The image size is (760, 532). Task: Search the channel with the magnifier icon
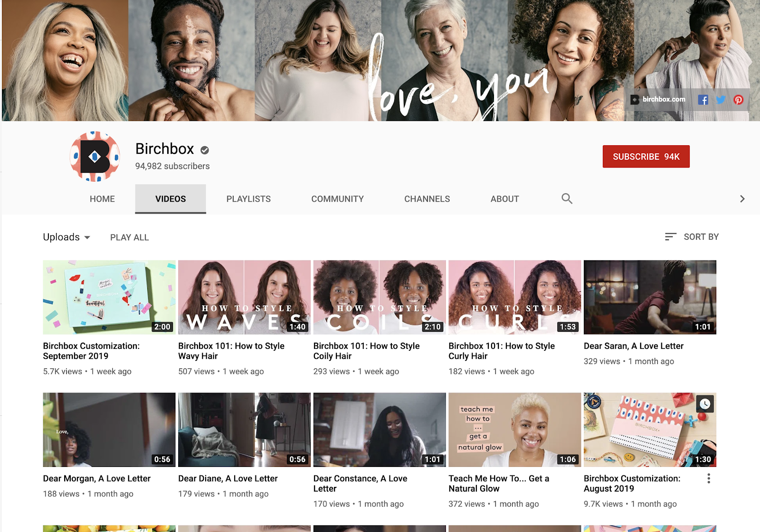567,198
